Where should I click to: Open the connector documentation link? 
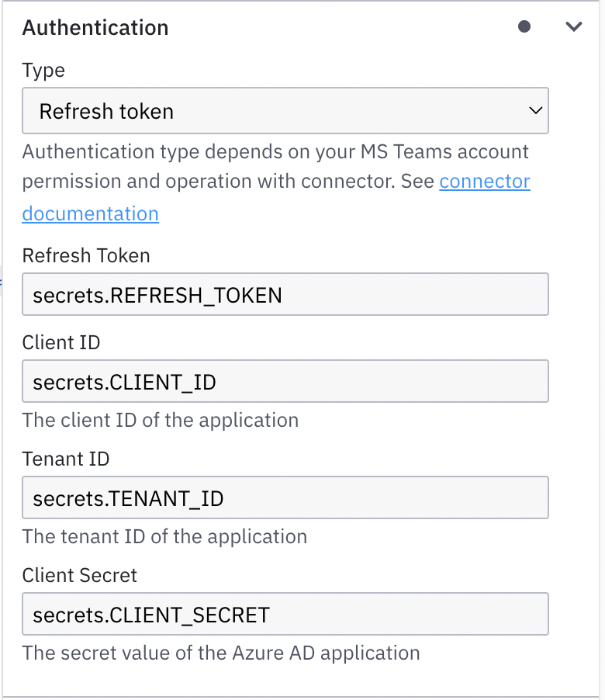(485, 181)
